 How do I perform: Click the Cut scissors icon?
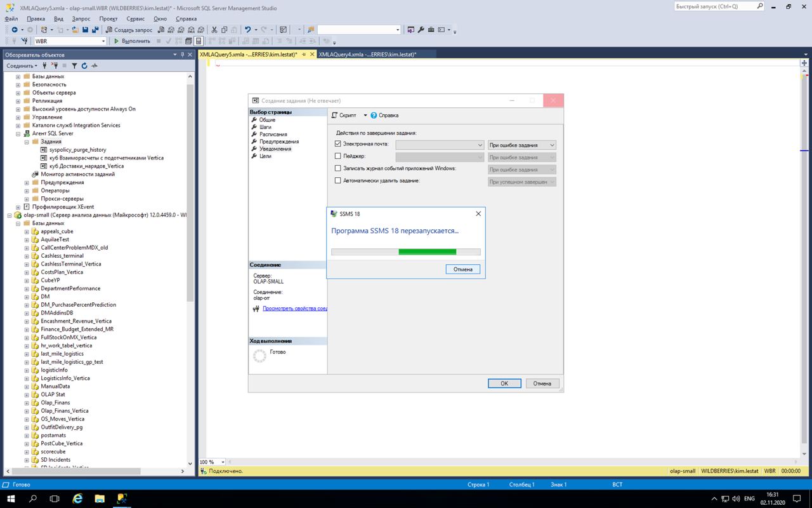point(214,30)
